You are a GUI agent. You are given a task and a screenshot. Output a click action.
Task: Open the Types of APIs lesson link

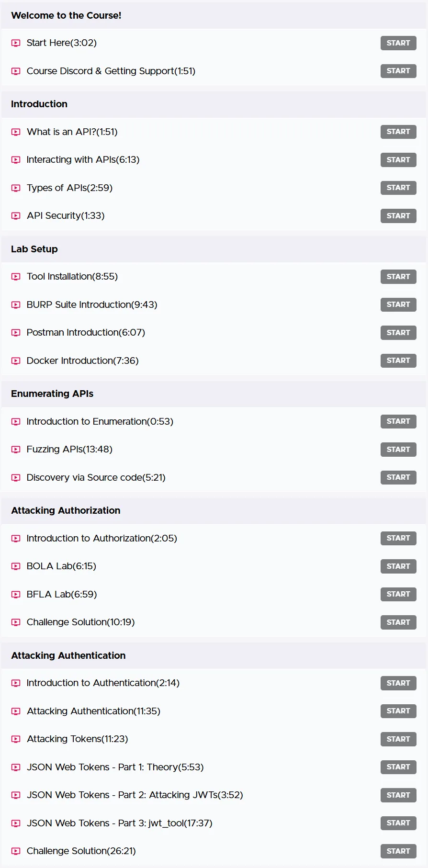pos(70,188)
